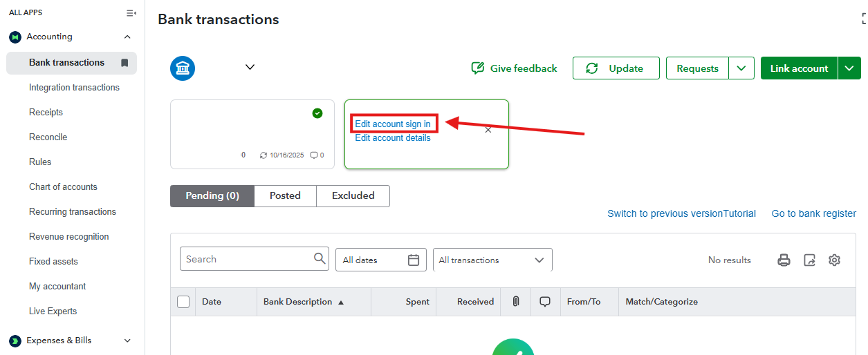This screenshot has height=355, width=868.
Task: Click the bookmark icon beside Bank transactions
Action: 124,63
